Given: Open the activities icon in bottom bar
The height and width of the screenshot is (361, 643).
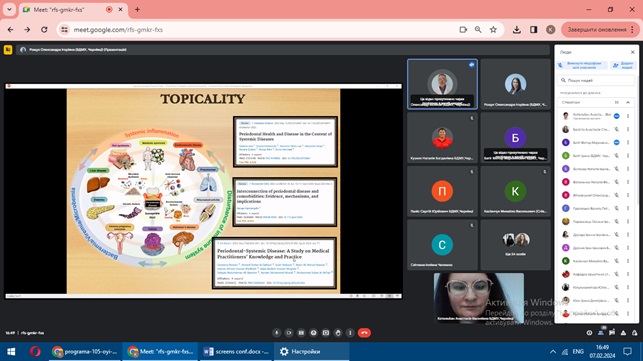Looking at the screenshot, I should tap(623, 333).
